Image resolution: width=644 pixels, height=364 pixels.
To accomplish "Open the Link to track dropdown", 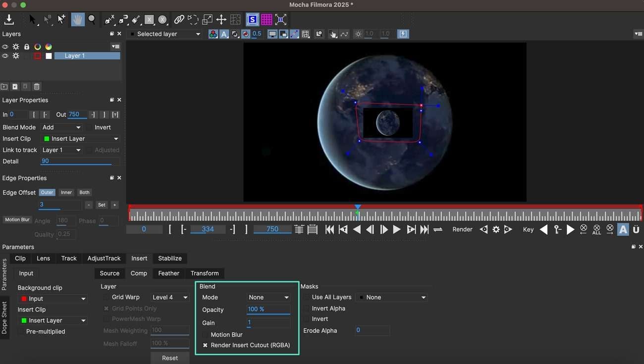I will point(61,150).
